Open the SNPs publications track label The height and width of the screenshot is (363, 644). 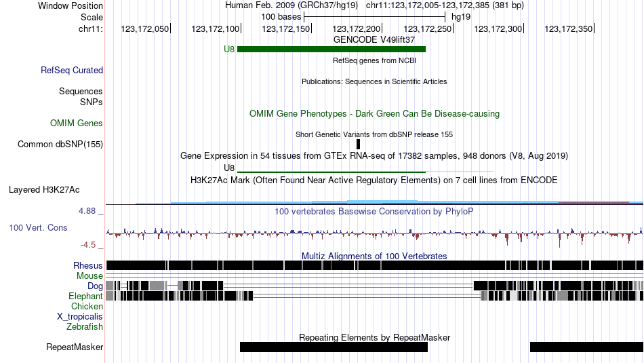click(x=92, y=102)
